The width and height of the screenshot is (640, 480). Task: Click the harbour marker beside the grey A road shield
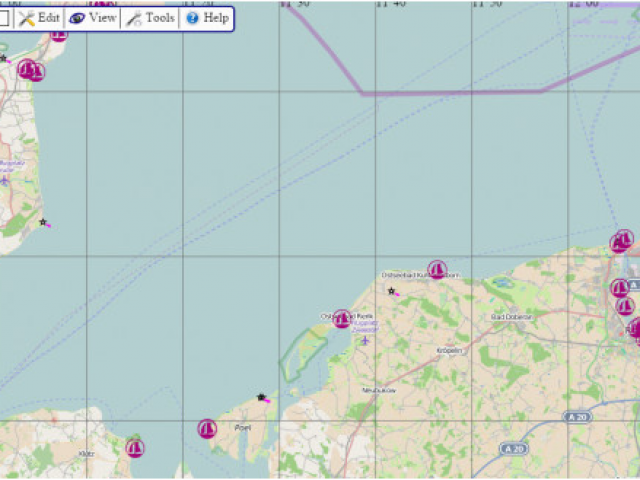[620, 288]
